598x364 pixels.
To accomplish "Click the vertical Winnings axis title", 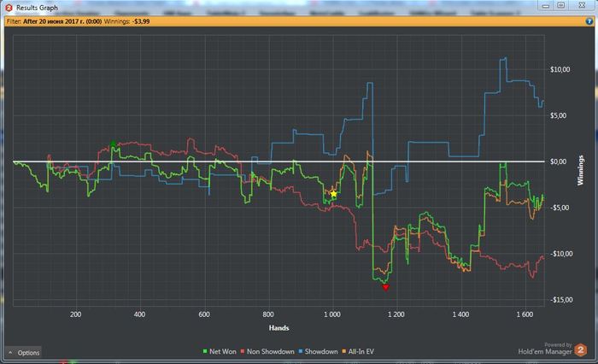I will (x=580, y=170).
